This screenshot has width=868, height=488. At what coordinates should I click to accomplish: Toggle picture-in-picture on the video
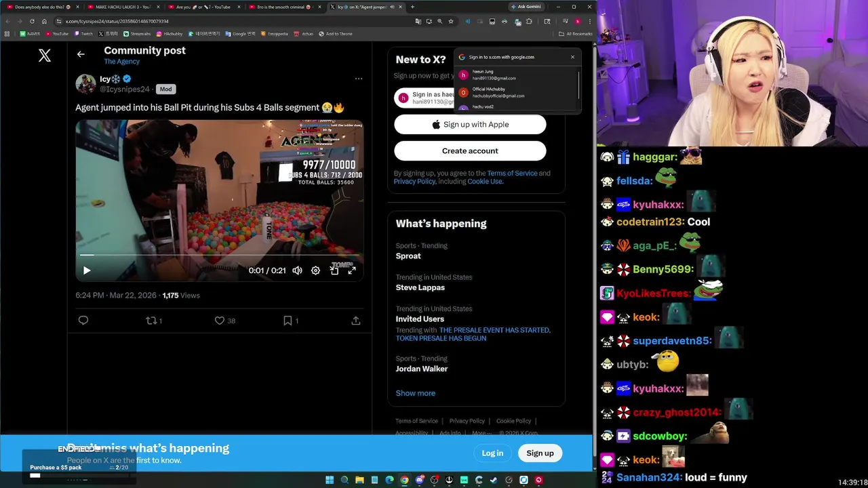pyautogui.click(x=334, y=270)
